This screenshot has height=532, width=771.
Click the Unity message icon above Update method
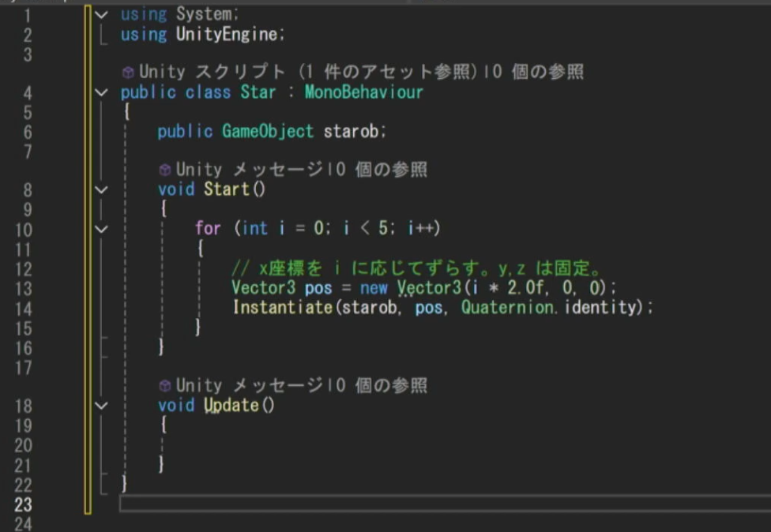(164, 386)
